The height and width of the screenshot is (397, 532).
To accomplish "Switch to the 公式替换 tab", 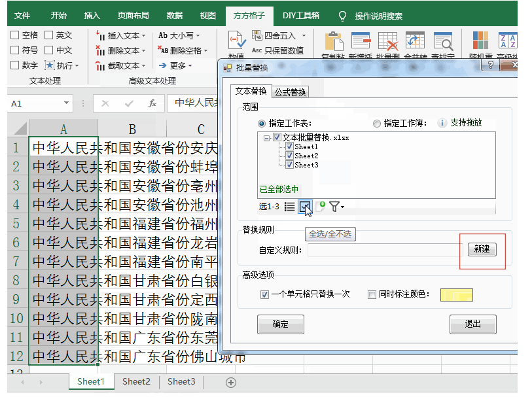I will (x=290, y=92).
